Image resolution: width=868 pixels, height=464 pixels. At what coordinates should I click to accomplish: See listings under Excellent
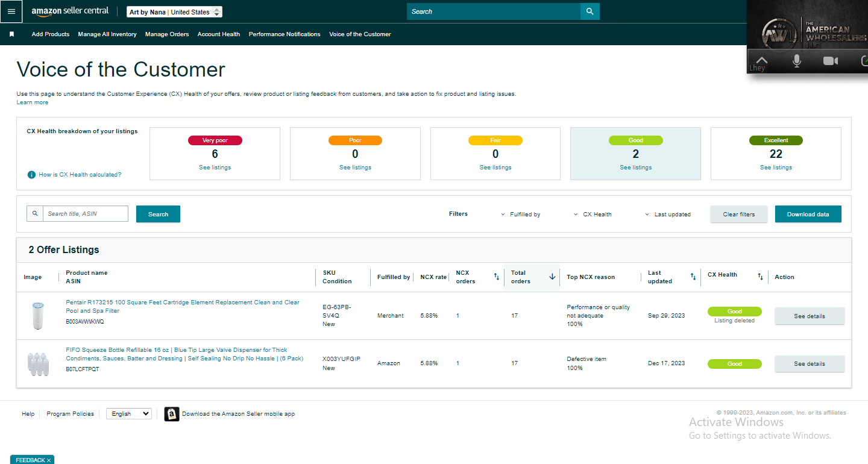pos(776,168)
